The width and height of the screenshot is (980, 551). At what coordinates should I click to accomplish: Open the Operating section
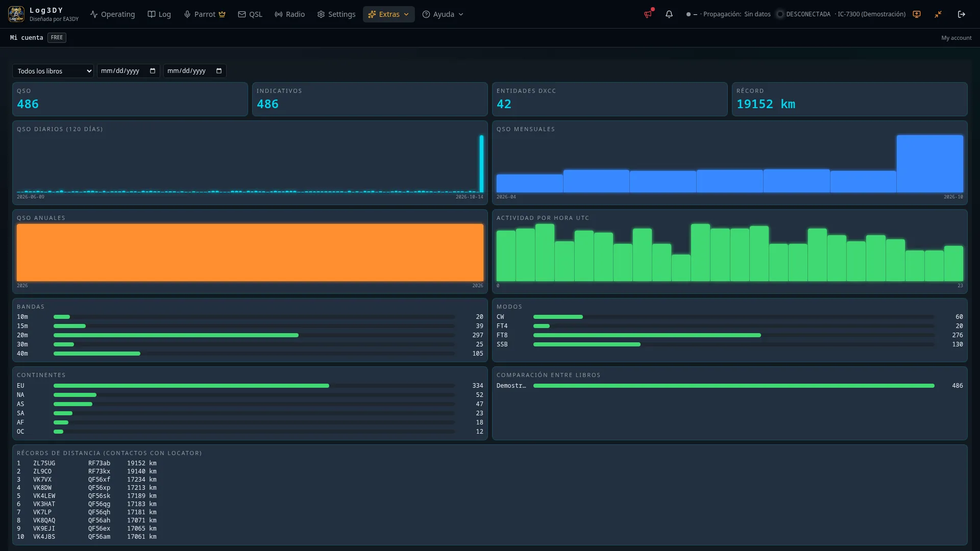113,14
